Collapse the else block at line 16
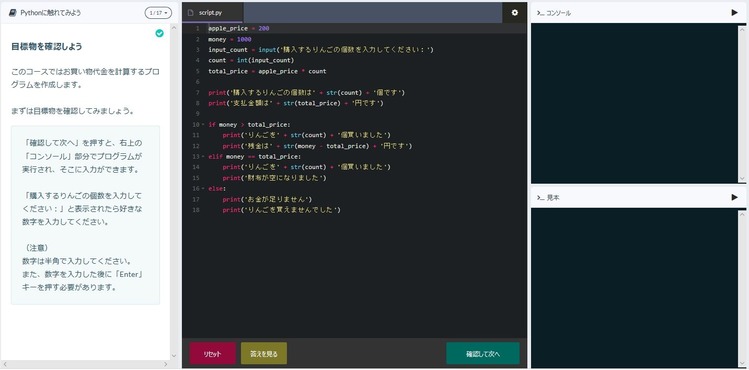Screen dimensions: 749x370 203,189
